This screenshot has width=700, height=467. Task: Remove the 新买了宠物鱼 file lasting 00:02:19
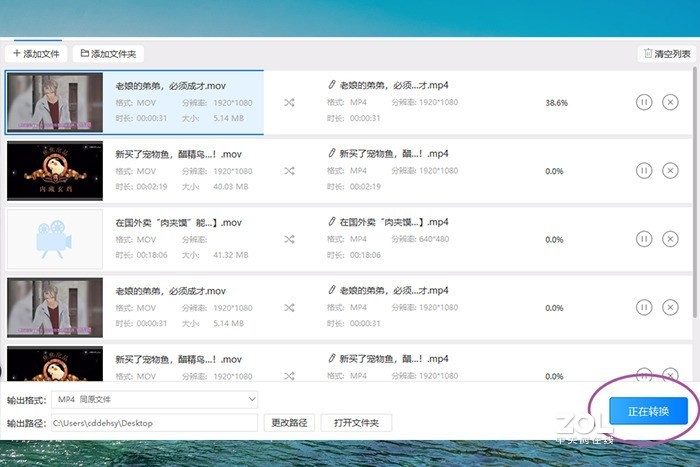[x=670, y=171]
